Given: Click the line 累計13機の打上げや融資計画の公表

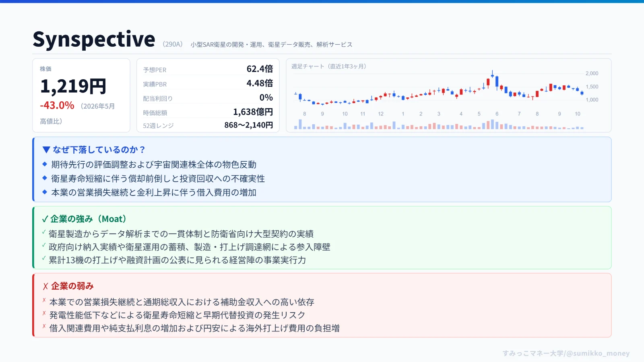Looking at the screenshot, I should pyautogui.click(x=178, y=260).
